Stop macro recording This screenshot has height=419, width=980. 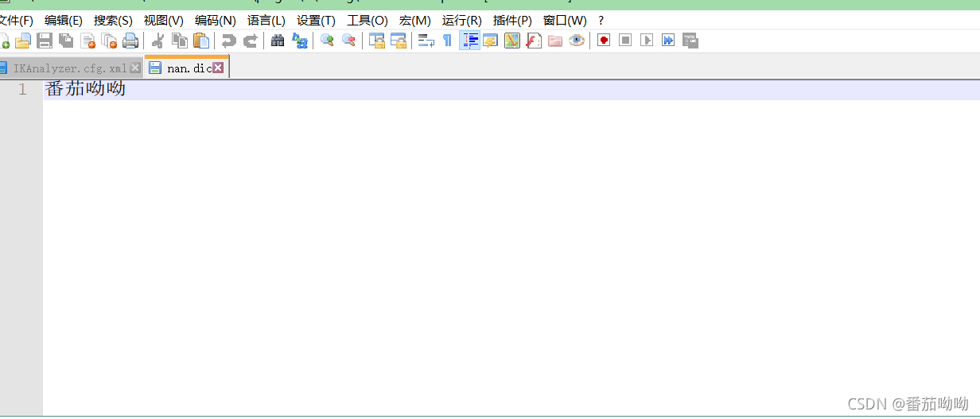[625, 41]
